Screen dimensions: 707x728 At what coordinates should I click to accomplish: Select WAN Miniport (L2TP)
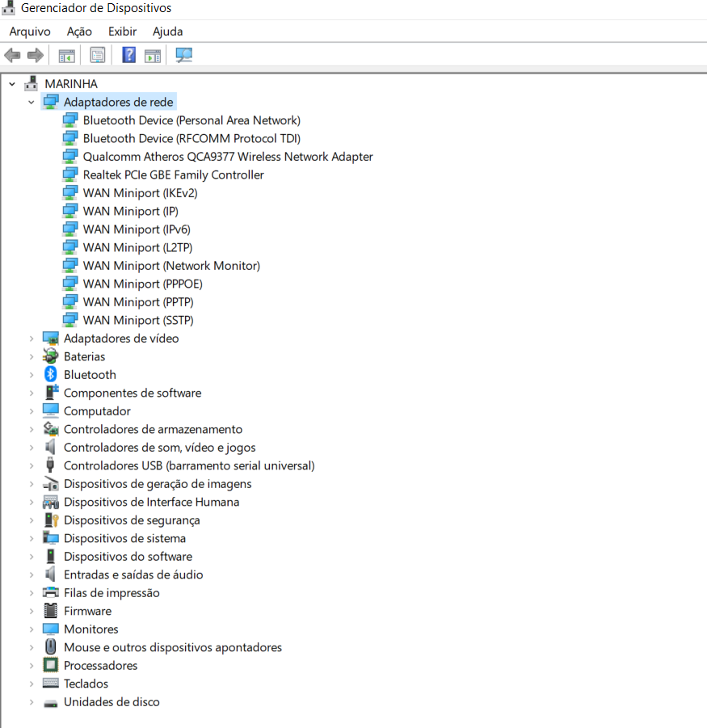(x=138, y=247)
